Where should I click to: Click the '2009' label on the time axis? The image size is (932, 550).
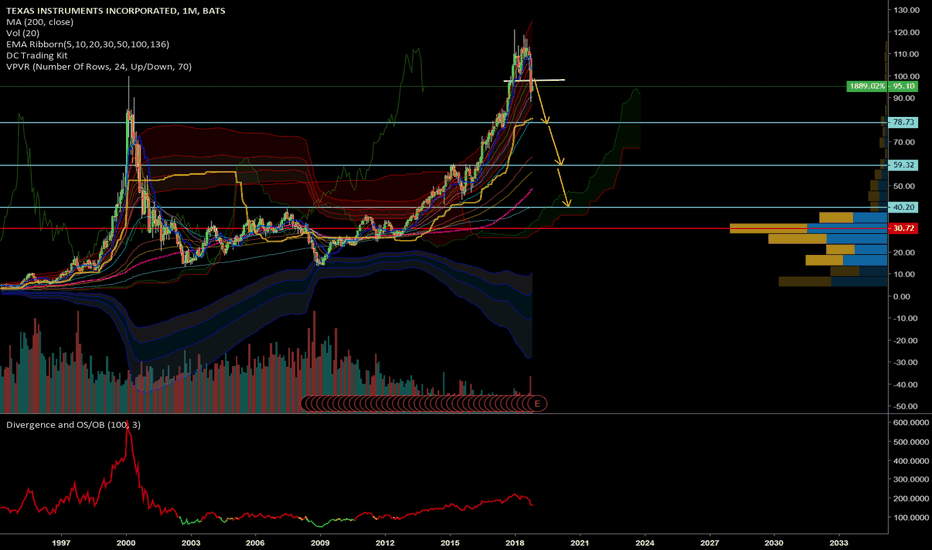click(320, 542)
